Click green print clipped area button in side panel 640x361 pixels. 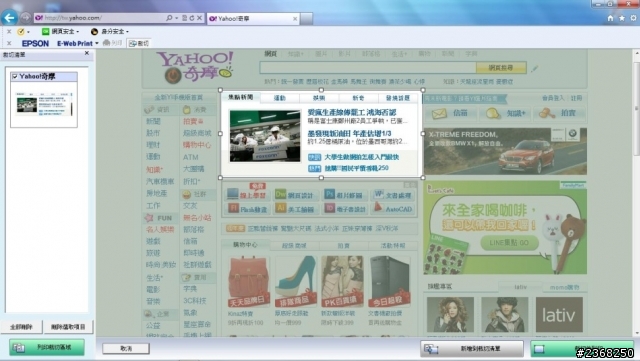point(47,348)
